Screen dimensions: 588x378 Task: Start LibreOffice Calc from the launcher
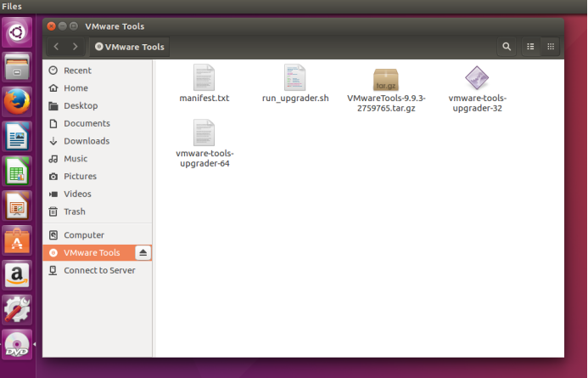17,172
